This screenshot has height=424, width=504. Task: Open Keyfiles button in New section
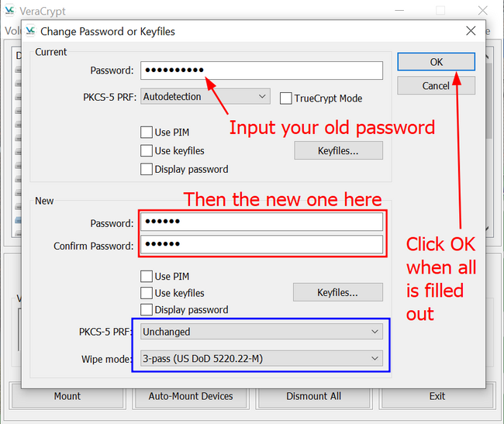338,292
